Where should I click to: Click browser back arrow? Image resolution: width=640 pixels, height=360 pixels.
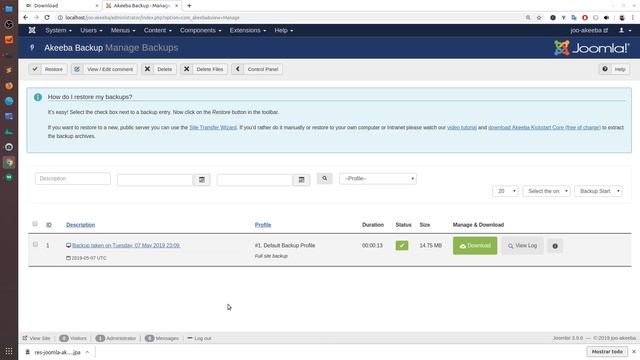pos(26,18)
